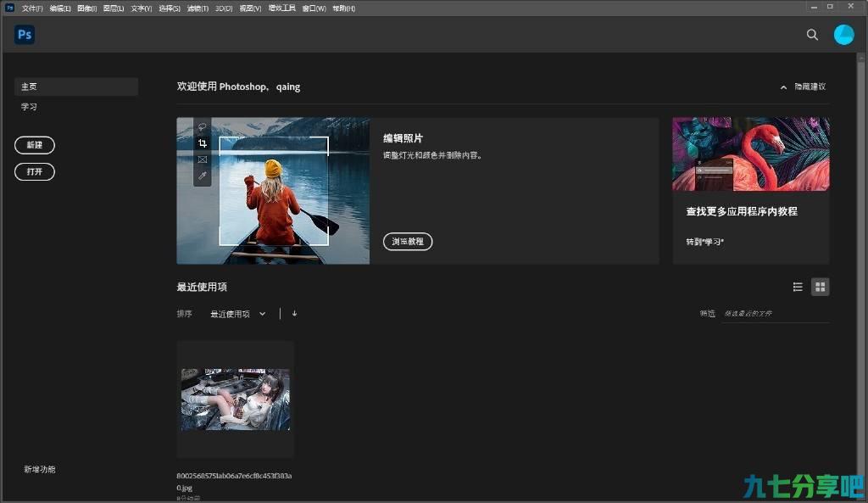Maximize the Photoshop window
868x503 pixels.
coord(830,7)
